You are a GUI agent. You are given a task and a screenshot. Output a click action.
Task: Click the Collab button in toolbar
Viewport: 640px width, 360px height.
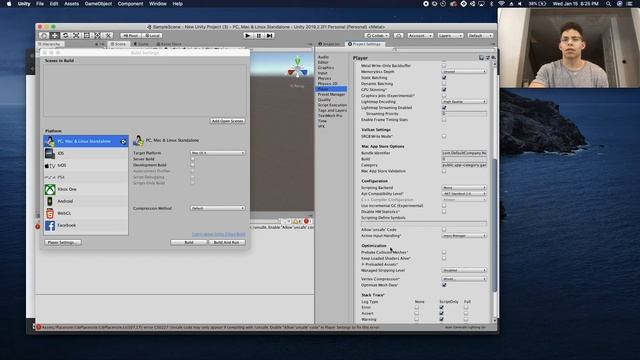(x=377, y=36)
